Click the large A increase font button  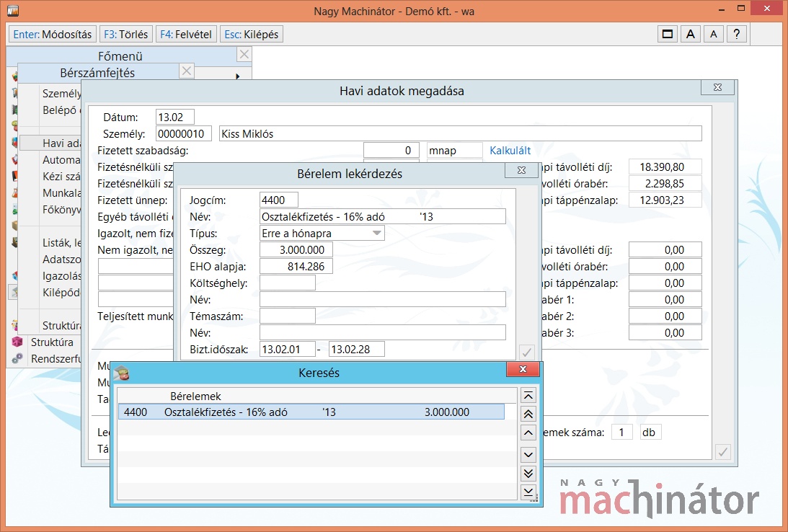tap(690, 34)
